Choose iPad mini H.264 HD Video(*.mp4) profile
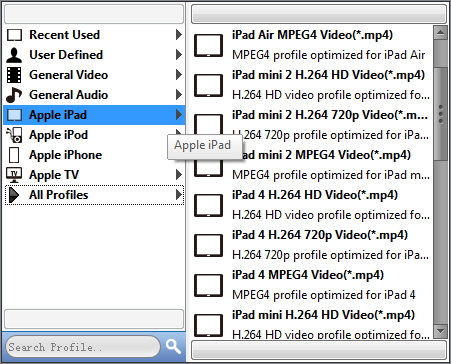The image size is (451, 364). pos(312,323)
